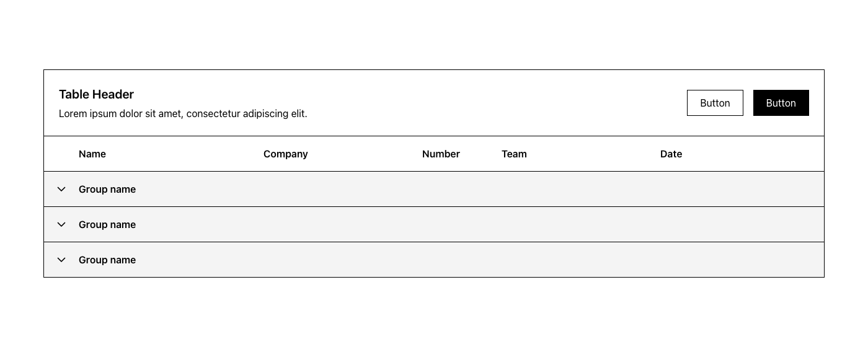Sort by the Company column header
This screenshot has width=868, height=347.
286,154
